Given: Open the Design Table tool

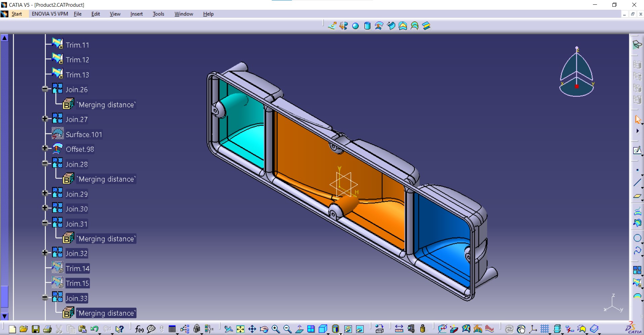Looking at the screenshot, I should [172, 329].
